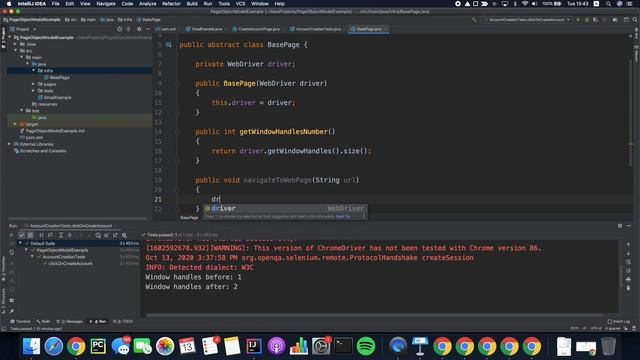
Task: Open TODO tool window button
Action: coord(123,322)
